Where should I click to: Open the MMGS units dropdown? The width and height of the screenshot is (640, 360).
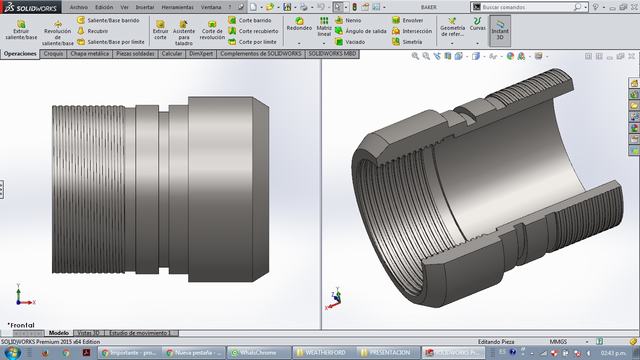587,342
